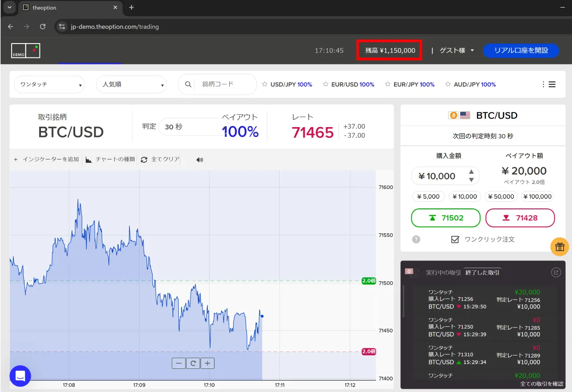
Task: Select the EUR/JPY 100% instrument
Action: coord(414,84)
